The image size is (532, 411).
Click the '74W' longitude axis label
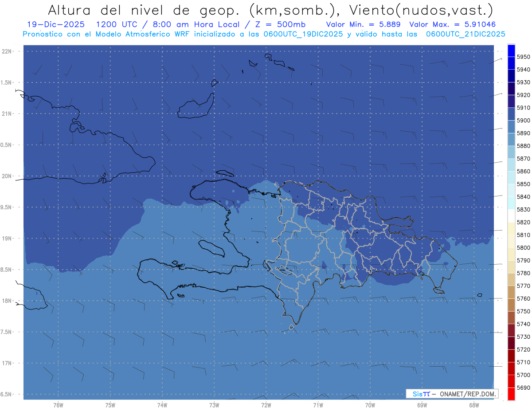point(162,405)
